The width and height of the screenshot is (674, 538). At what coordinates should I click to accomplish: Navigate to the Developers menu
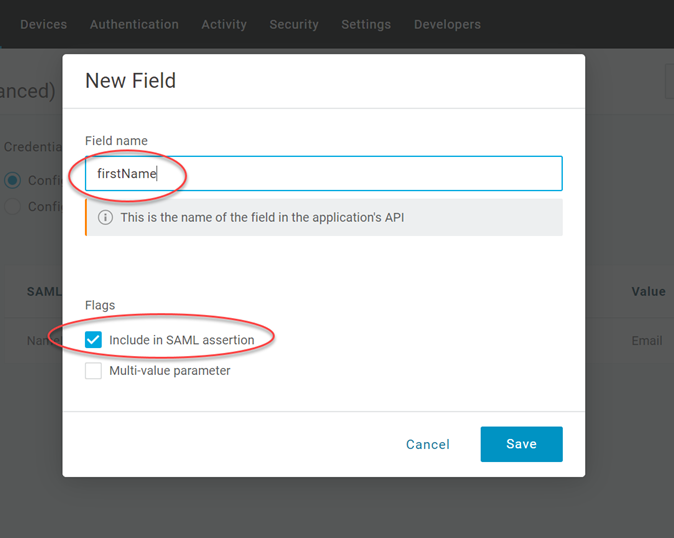pos(447,24)
